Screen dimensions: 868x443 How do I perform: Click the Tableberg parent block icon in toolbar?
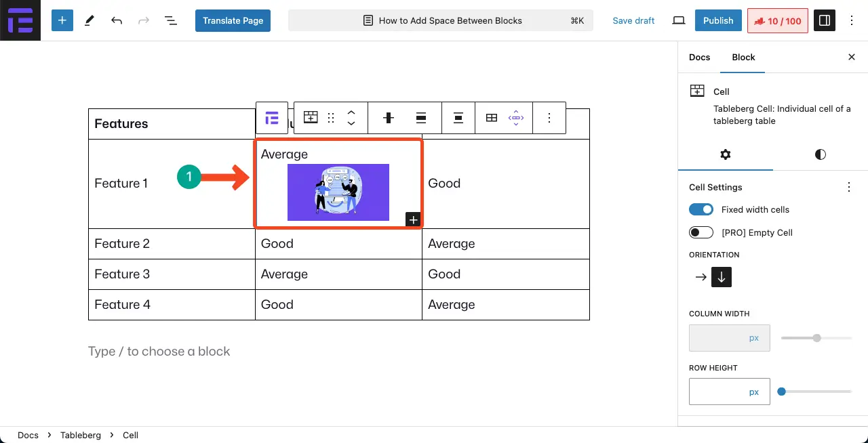click(x=272, y=119)
